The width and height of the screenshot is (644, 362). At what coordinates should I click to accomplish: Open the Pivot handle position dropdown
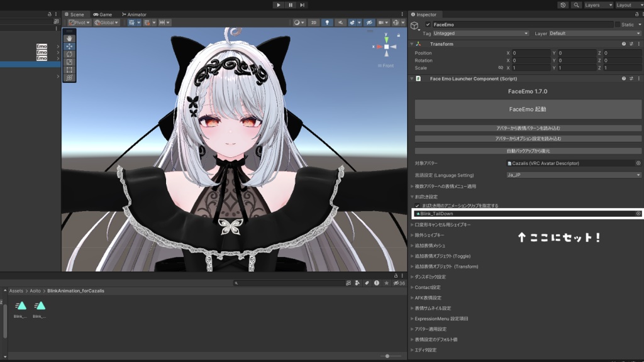(79, 23)
